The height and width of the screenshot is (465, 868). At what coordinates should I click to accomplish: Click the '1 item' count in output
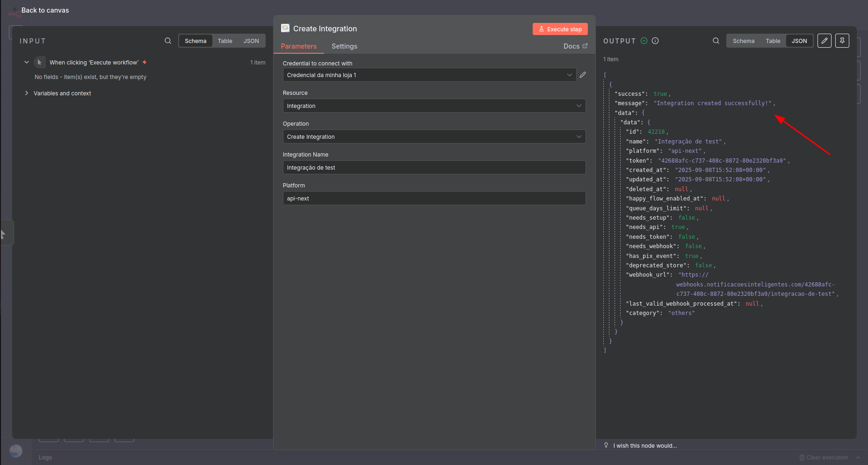(x=611, y=59)
